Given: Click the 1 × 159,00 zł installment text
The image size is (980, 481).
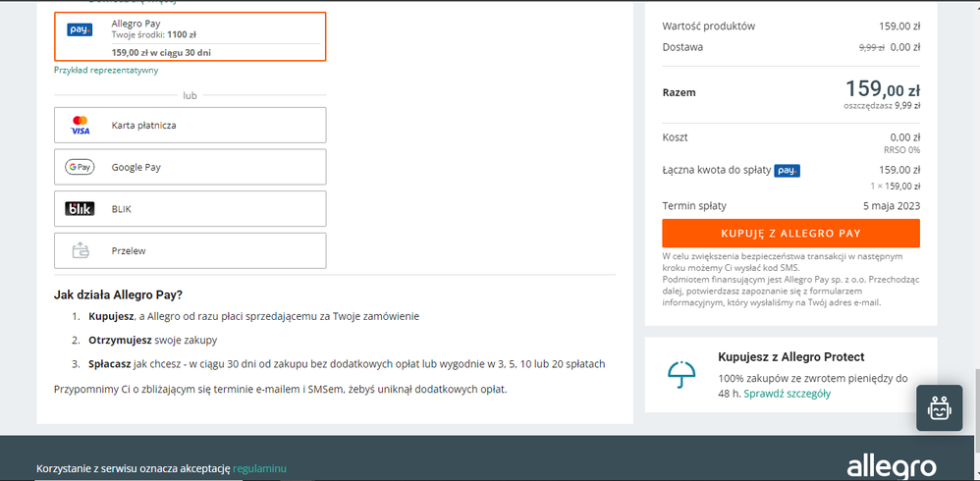Looking at the screenshot, I should coord(895,187).
